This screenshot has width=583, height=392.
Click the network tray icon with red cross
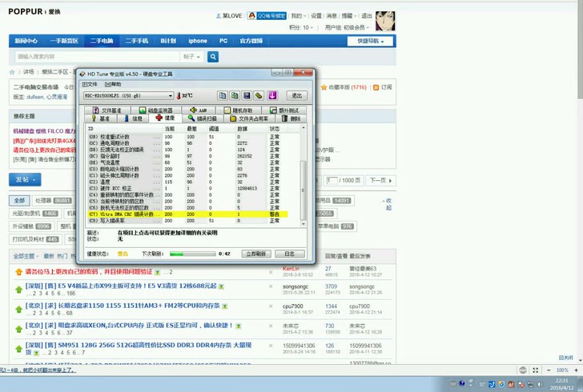pyautogui.click(x=521, y=384)
